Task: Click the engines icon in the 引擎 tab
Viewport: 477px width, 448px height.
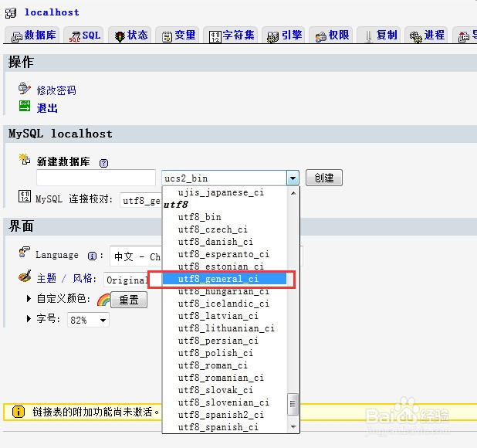Action: pyautogui.click(x=273, y=37)
